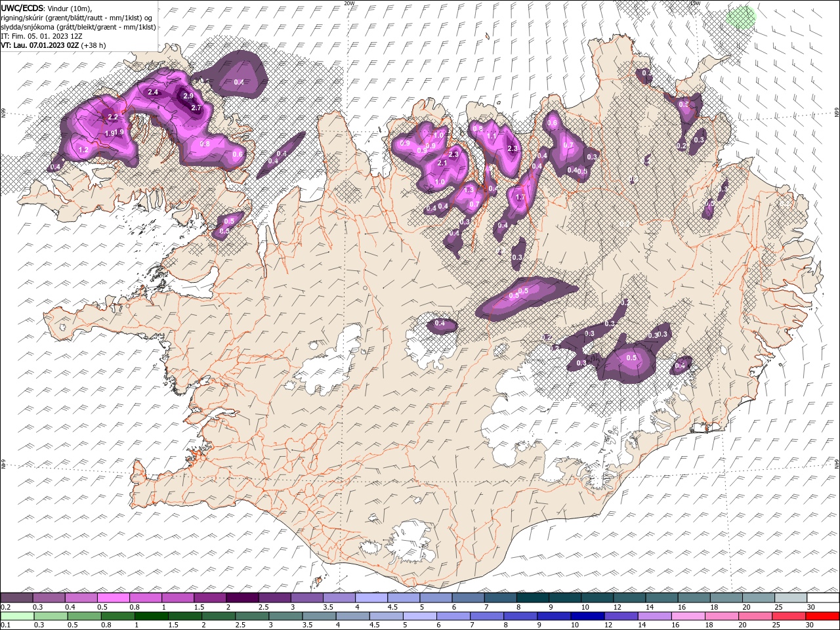Viewport: 840px width, 630px height.
Task: Click the 2.2 value on the Westfjords
Action: pos(113,117)
